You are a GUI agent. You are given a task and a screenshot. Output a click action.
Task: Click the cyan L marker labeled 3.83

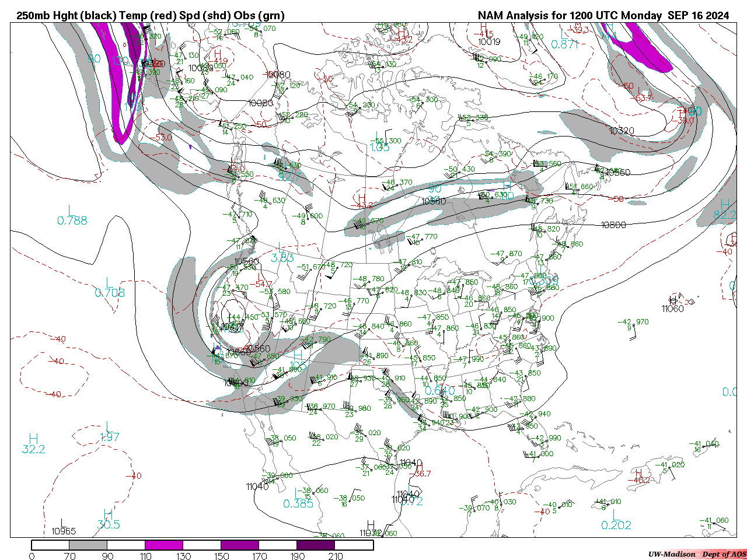[281, 248]
